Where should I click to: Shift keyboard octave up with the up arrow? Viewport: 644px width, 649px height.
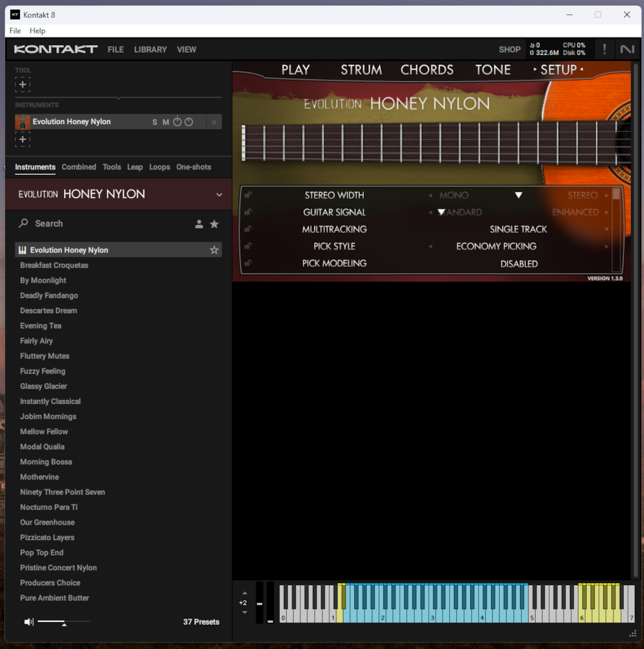click(x=245, y=593)
